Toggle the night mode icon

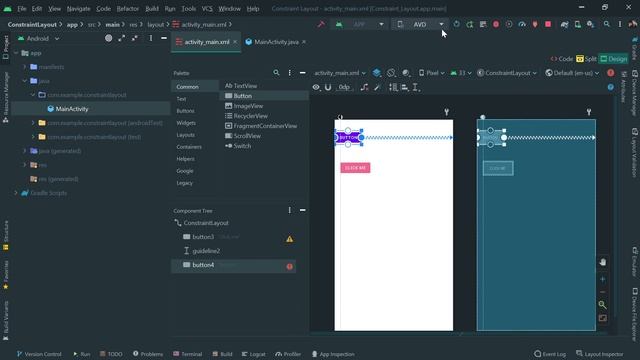click(x=406, y=73)
